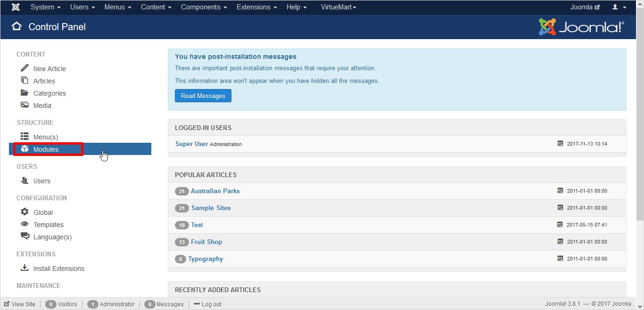Click the Global configuration gear icon
Image resolution: width=644 pixels, height=310 pixels.
(25, 212)
